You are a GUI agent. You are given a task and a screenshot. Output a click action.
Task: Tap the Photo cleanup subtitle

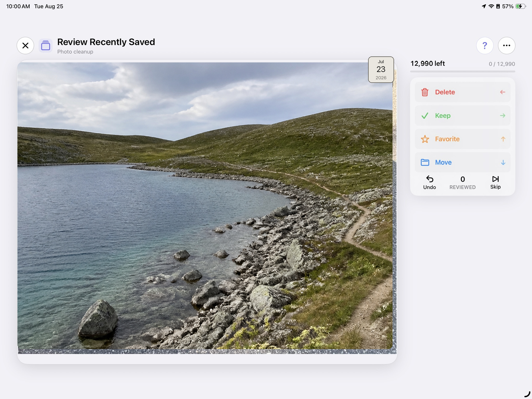[75, 52]
